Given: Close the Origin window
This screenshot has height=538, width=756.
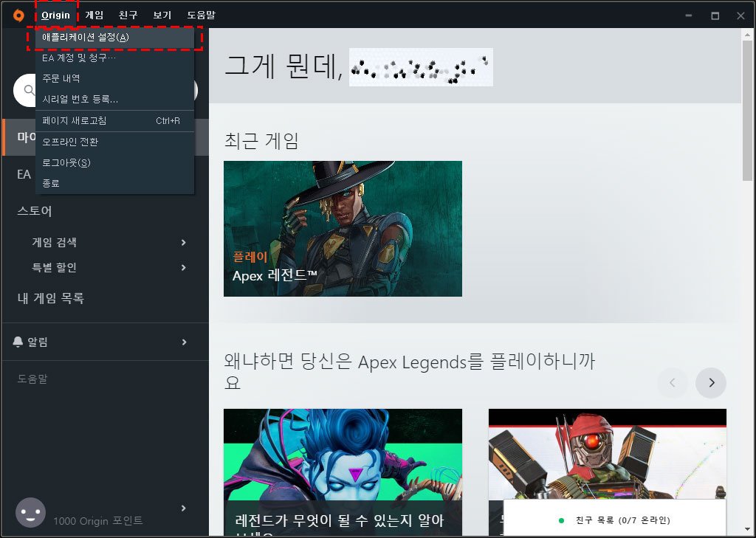Looking at the screenshot, I should click(x=740, y=16).
